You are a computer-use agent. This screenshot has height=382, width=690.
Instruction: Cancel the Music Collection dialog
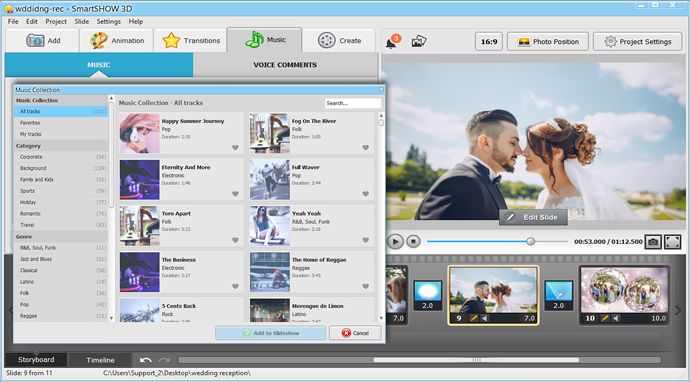pyautogui.click(x=355, y=333)
